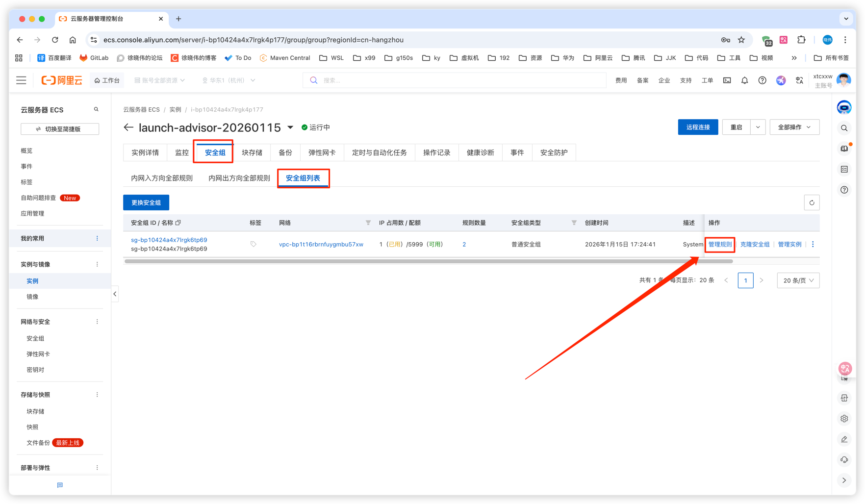Open the notification bell icon
The image size is (865, 504).
pos(744,80)
